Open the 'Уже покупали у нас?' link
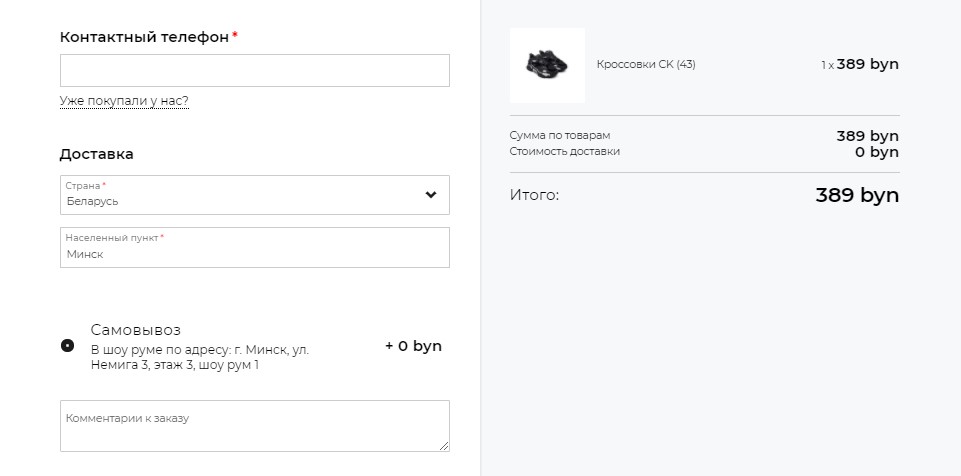 [x=124, y=101]
